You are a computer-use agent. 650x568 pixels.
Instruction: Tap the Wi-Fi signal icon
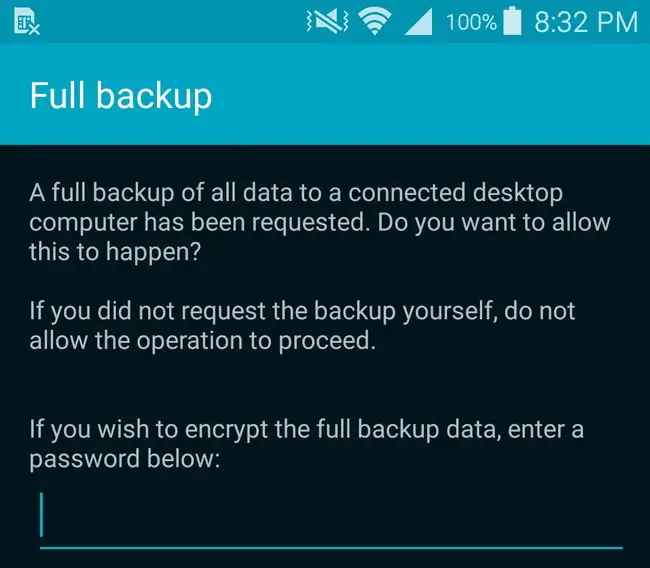click(375, 22)
